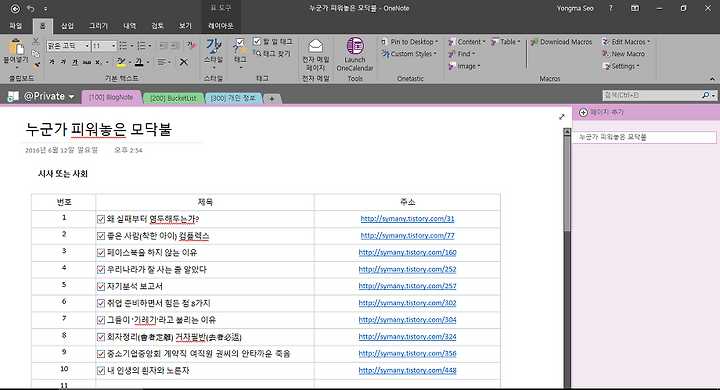The image size is (720, 390).
Task: Open the @Private notebook dropdown
Action: click(x=71, y=96)
